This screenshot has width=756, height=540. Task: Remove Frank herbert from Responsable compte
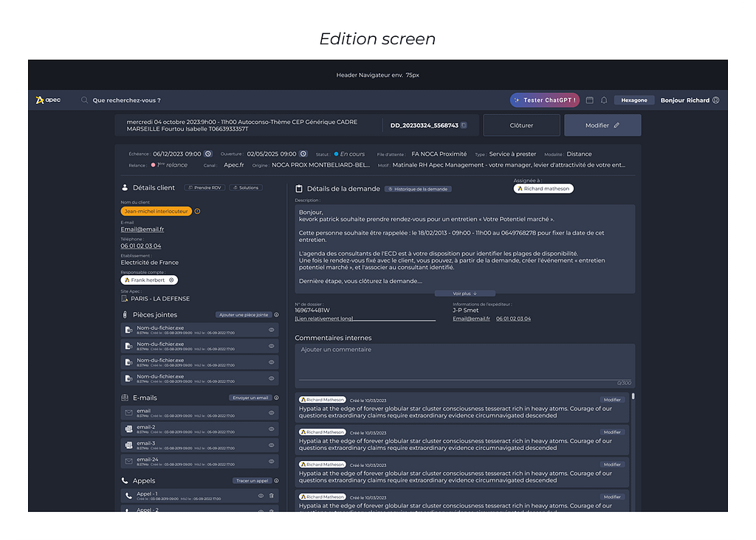(171, 280)
